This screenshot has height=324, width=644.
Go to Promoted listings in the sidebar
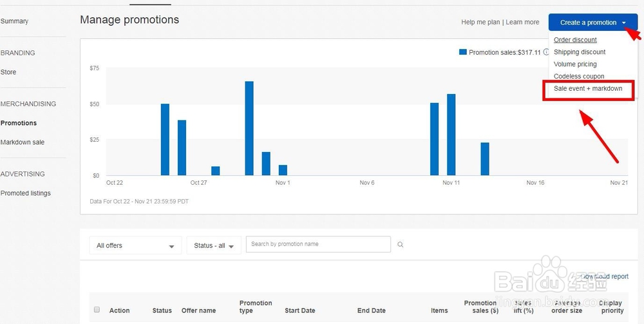[26, 193]
